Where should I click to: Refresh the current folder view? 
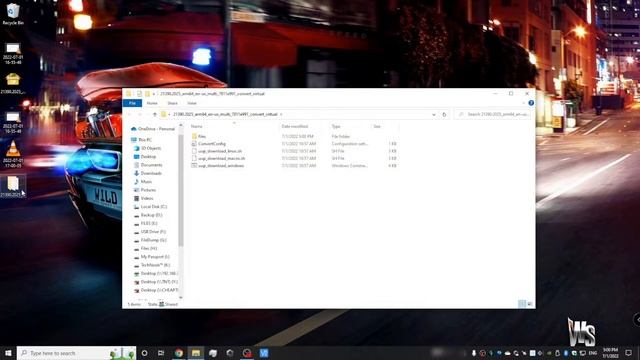(444, 115)
